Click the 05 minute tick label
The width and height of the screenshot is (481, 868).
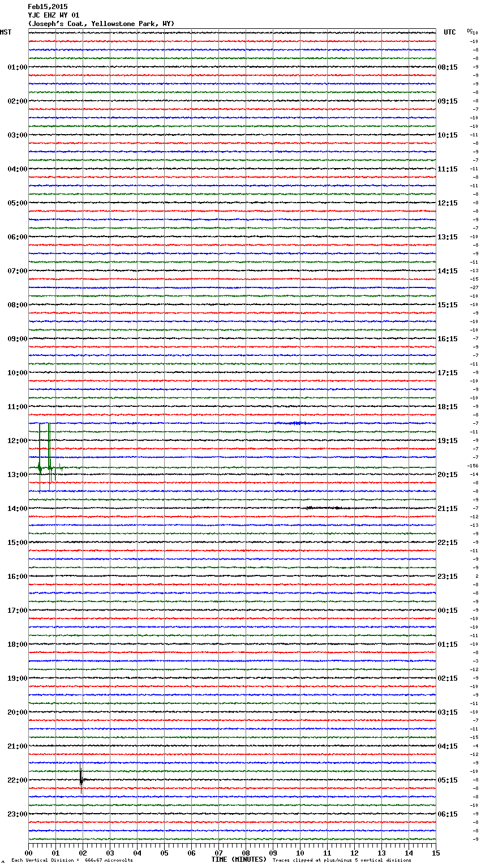click(x=164, y=853)
